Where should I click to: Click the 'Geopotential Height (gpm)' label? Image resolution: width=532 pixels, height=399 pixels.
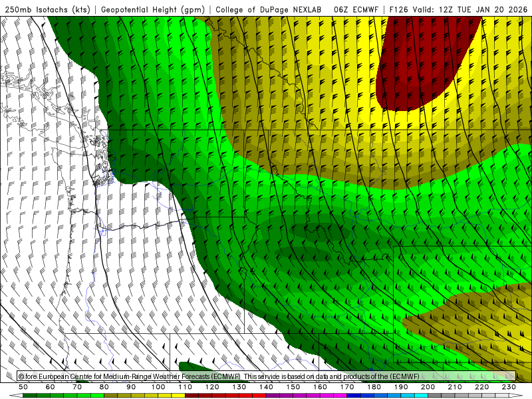point(153,10)
